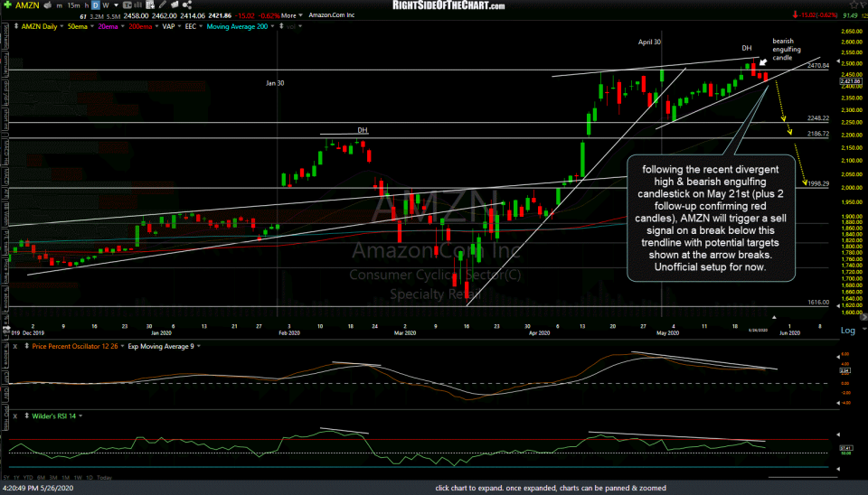Image resolution: width=868 pixels, height=495 pixels.
Task: Click the current price tag 2,421.86
Action: (851, 81)
